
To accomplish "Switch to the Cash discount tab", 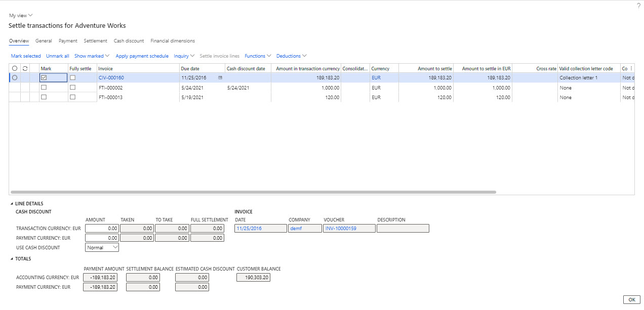I will point(129,41).
